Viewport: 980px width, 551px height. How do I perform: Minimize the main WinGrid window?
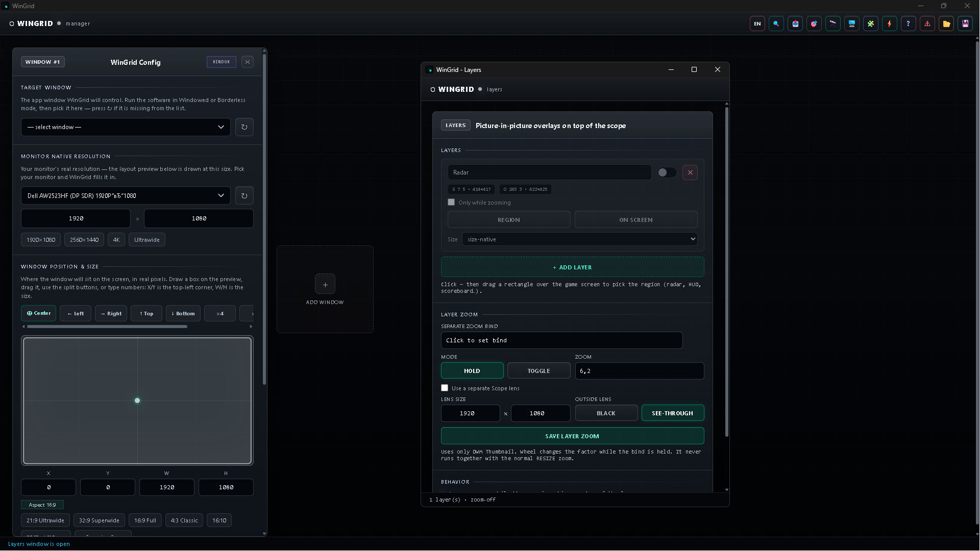[x=921, y=6]
